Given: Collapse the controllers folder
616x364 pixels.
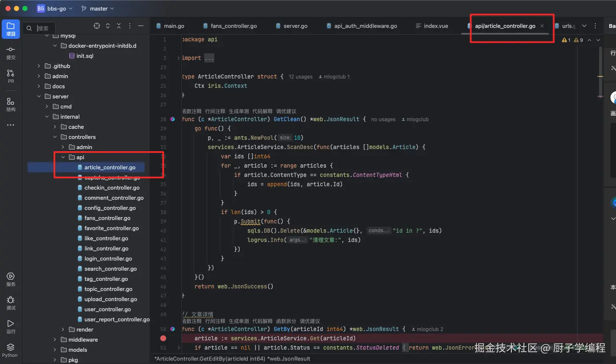Looking at the screenshot, I should click(x=55, y=137).
